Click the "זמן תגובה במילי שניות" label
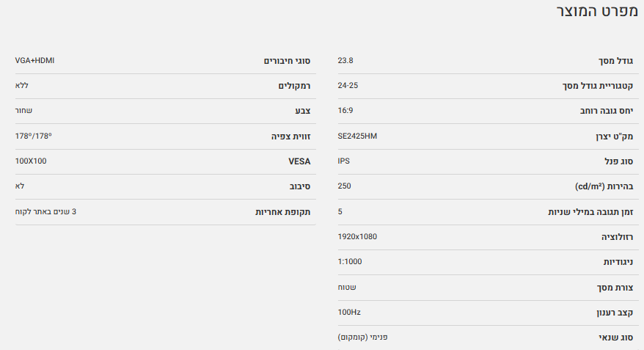644x350 pixels. [x=590, y=212]
